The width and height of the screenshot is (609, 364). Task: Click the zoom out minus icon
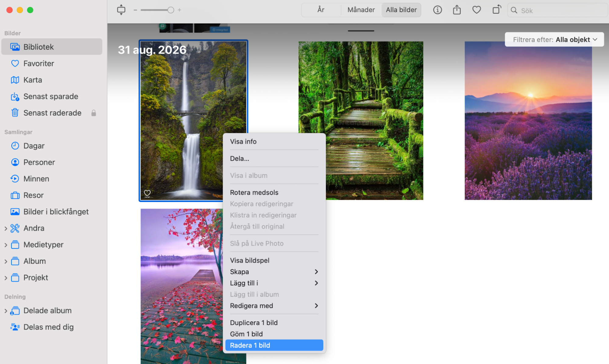[135, 10]
